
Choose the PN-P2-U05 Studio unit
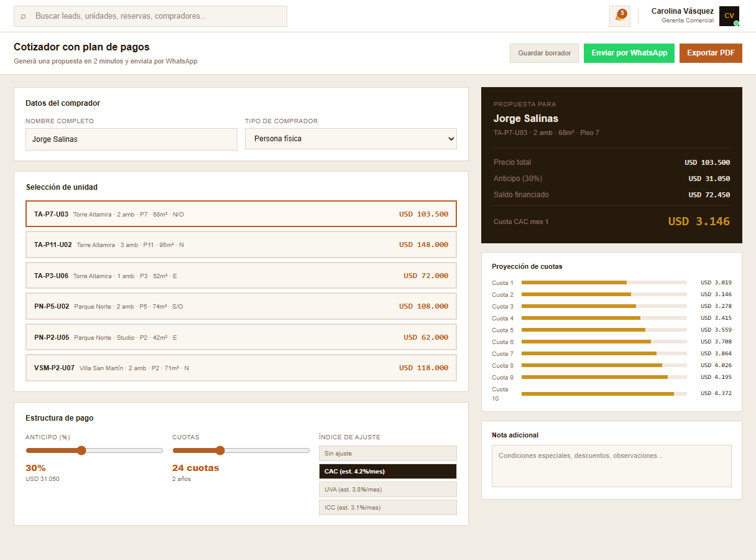(x=241, y=337)
